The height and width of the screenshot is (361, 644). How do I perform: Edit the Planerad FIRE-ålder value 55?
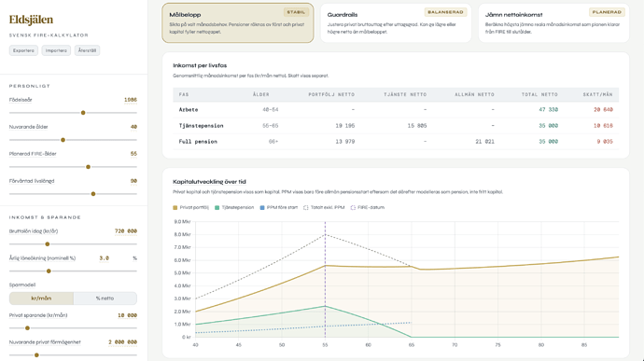pos(133,154)
